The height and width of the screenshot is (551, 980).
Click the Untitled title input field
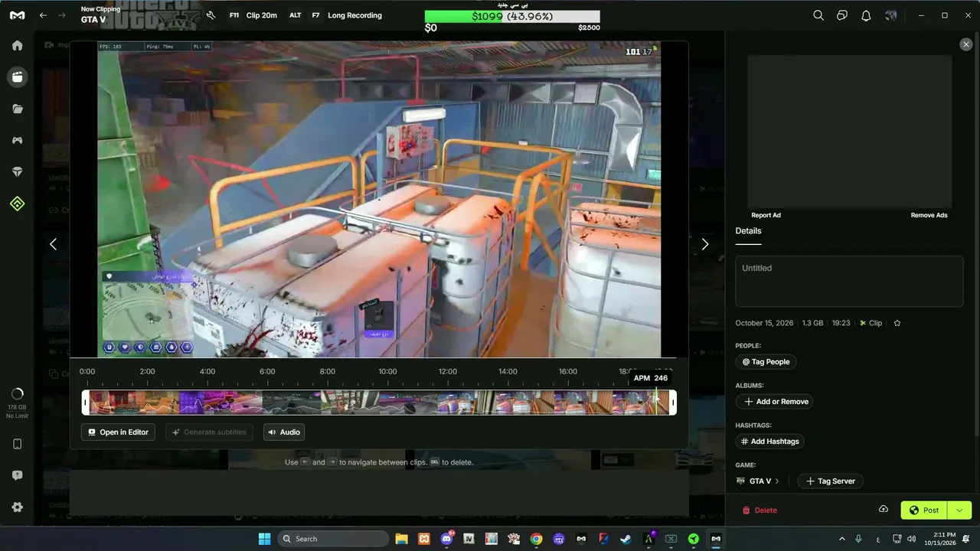[x=849, y=281]
